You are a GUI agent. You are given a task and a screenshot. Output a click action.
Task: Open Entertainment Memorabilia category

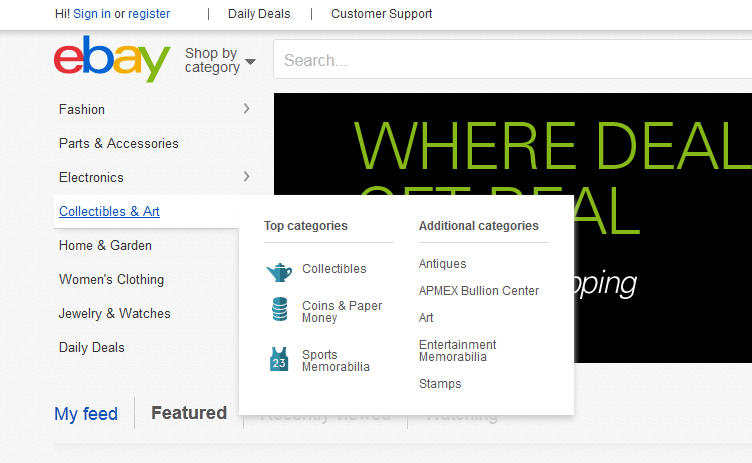coord(457,351)
